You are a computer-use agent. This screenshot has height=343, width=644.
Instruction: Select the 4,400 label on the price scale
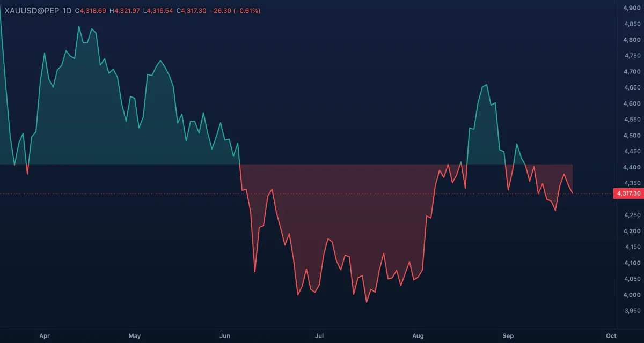632,167
